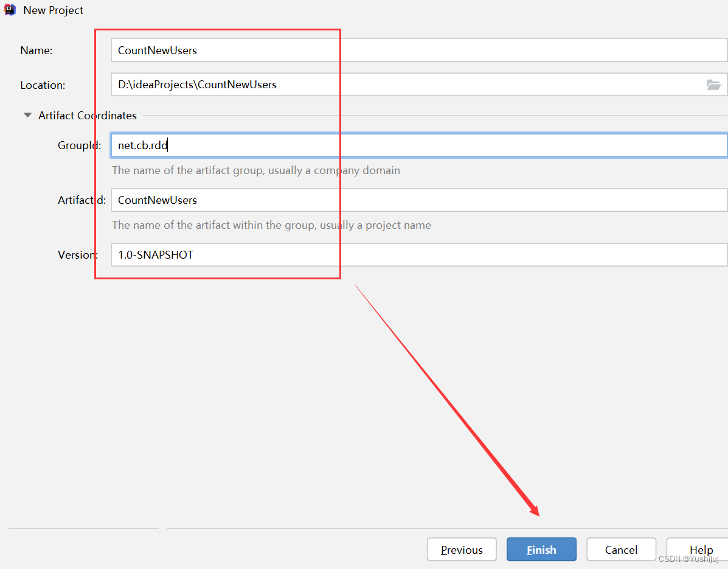Click the Finish button
Viewport: 728px width, 569px height.
click(x=541, y=550)
